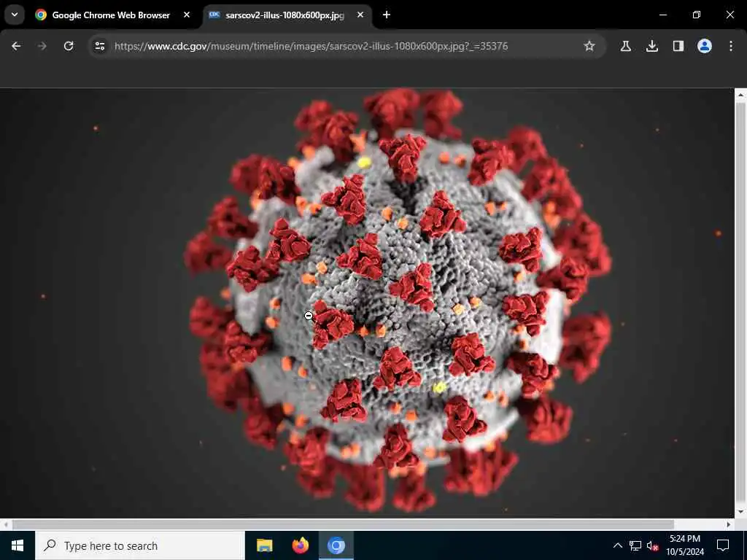Open the tab search dropdown arrow

pyautogui.click(x=15, y=15)
